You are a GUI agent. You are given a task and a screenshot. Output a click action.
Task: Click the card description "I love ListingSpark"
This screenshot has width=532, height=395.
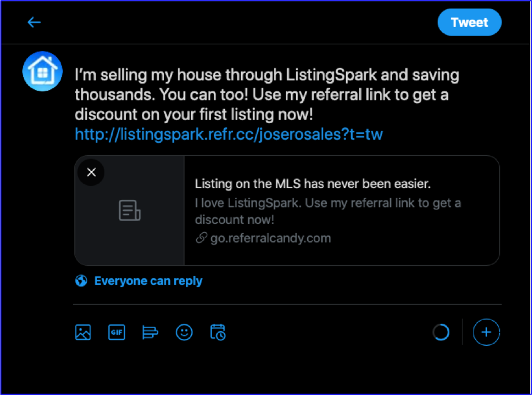click(x=328, y=211)
